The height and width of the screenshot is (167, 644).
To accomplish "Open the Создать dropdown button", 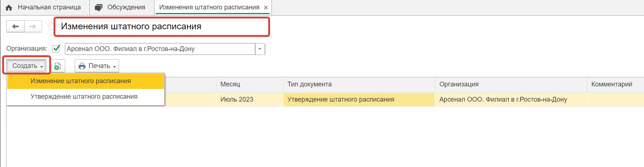I will coord(26,66).
